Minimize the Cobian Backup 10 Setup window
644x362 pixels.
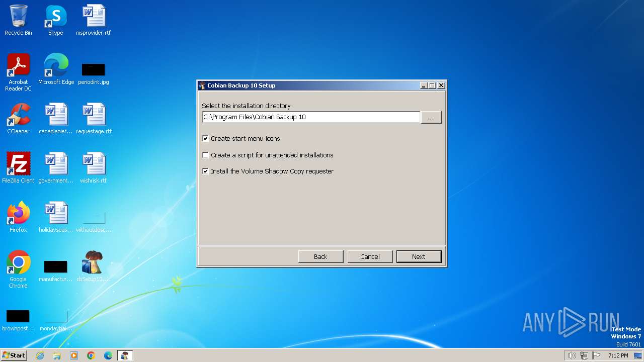424,85
